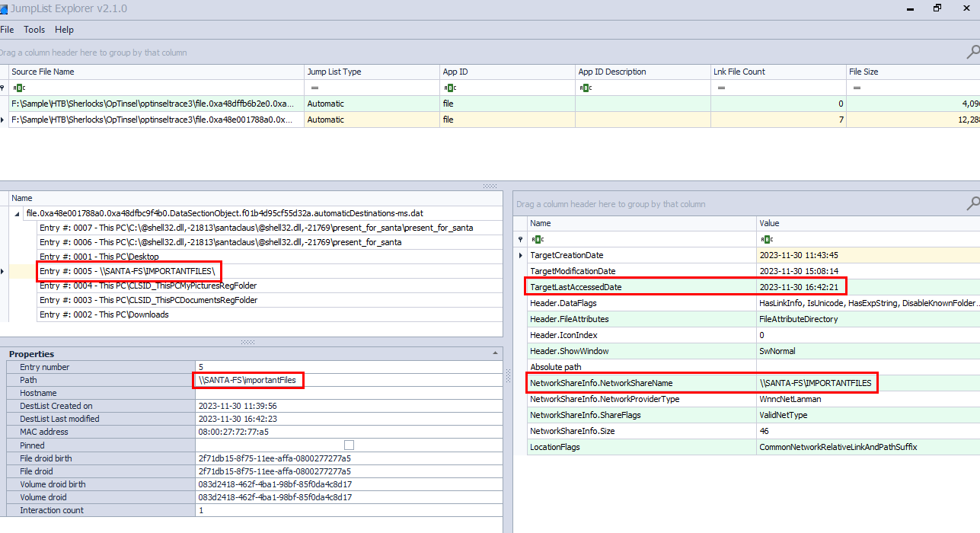Image resolution: width=980 pixels, height=533 pixels.
Task: Click ValidNetType value cell
Action: (868, 415)
